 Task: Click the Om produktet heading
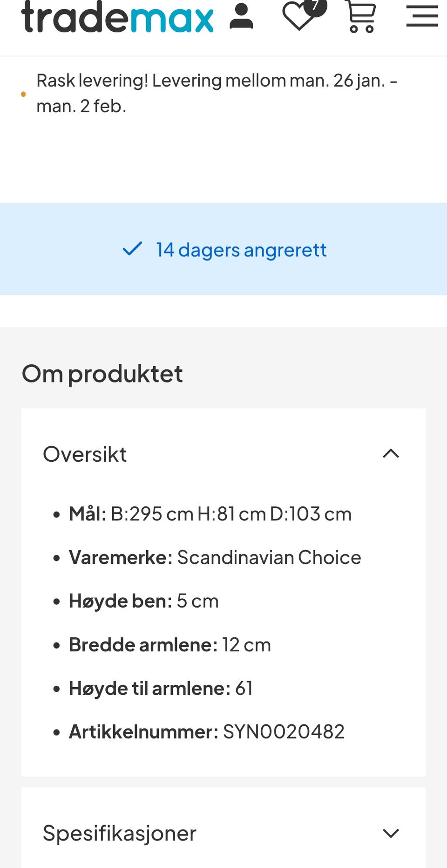pos(102,373)
